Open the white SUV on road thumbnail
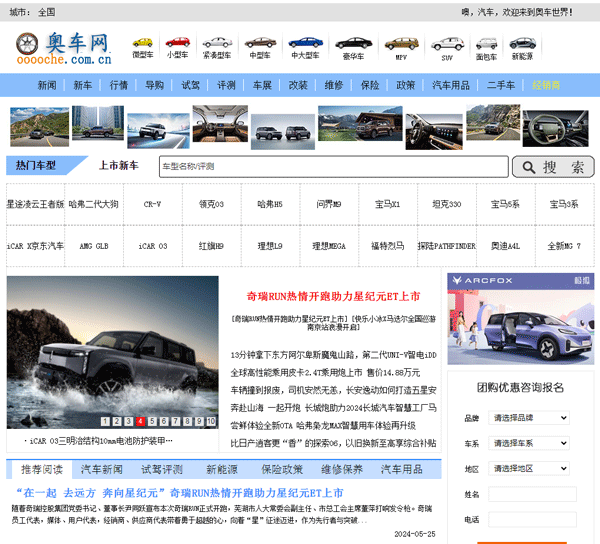Image resolution: width=600 pixels, height=544 pixels. [x=158, y=131]
